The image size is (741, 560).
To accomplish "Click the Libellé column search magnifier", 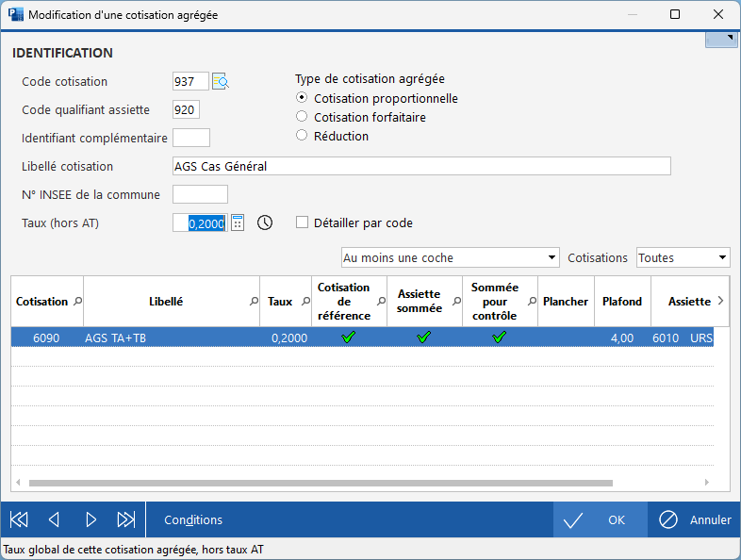I will pyautogui.click(x=254, y=302).
